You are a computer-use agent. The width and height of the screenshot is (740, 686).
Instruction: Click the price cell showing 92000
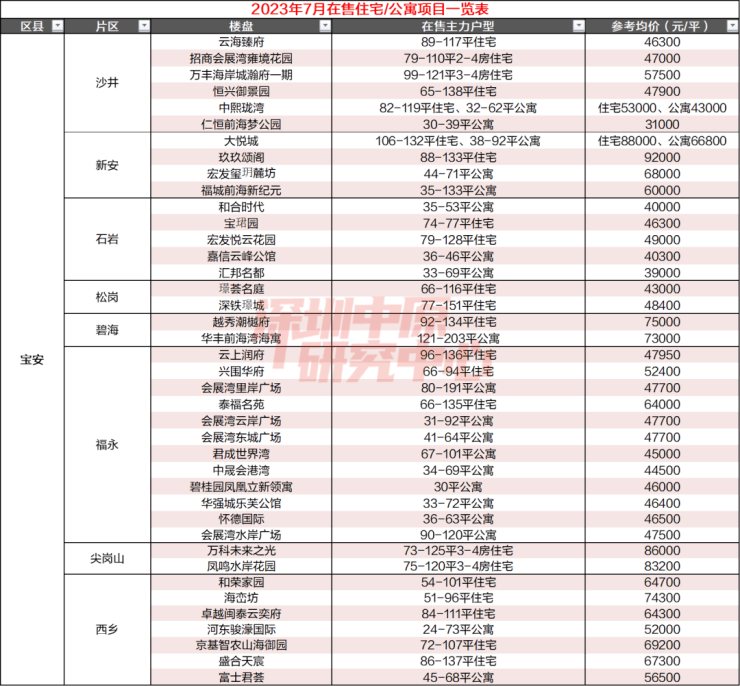click(x=662, y=158)
